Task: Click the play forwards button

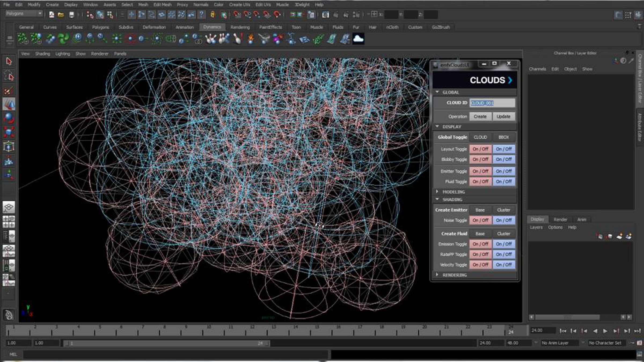Action: pyautogui.click(x=605, y=331)
